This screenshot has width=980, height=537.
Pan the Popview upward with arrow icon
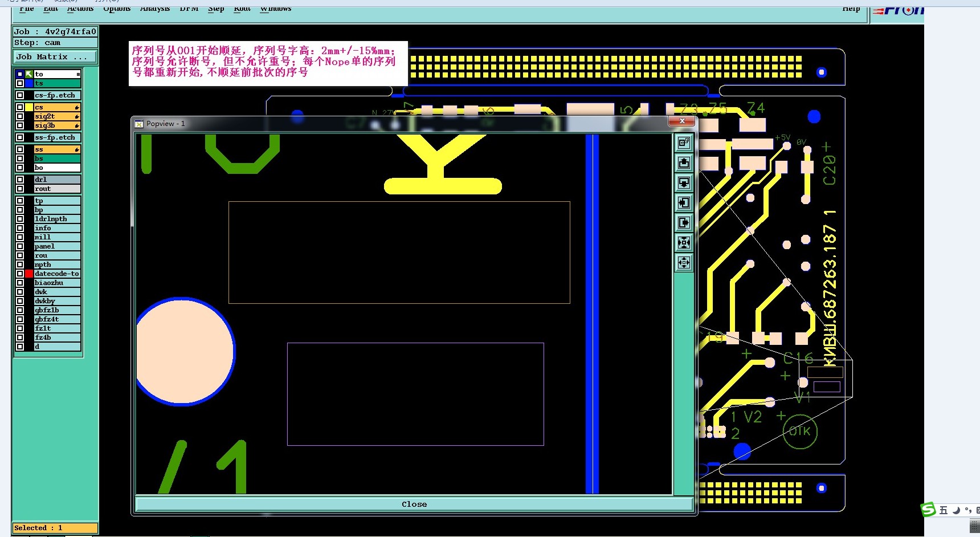point(684,163)
